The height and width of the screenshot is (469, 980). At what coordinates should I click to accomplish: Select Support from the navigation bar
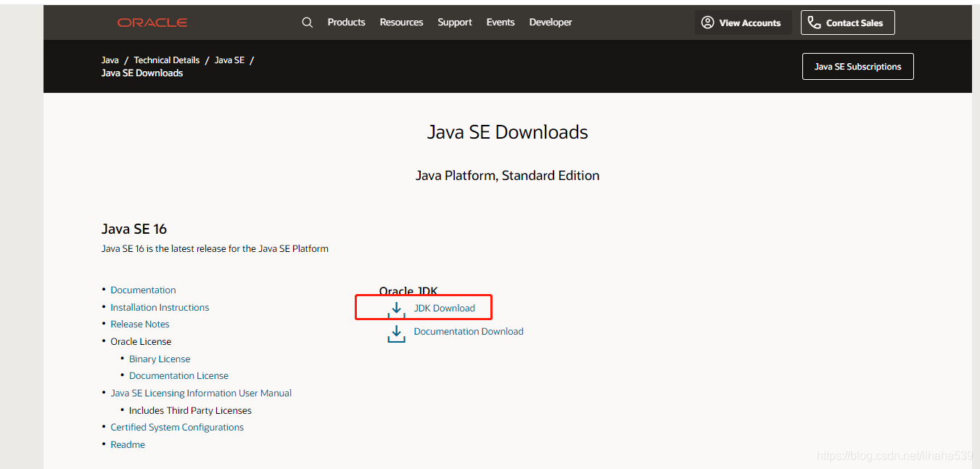pos(454,22)
